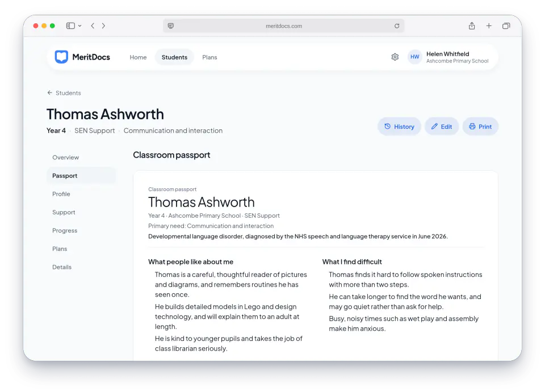Open the Details sidebar tab
Screen dimensions: 545x392
point(81,267)
